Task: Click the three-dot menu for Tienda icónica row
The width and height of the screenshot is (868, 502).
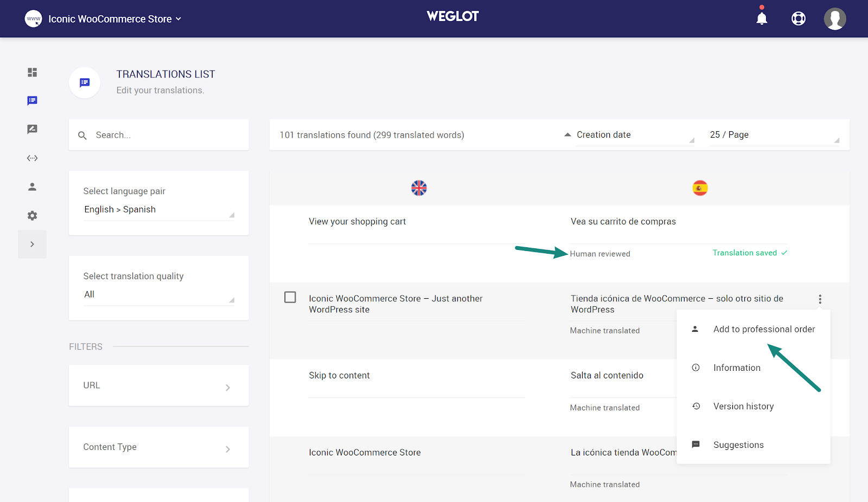Action: pos(820,299)
